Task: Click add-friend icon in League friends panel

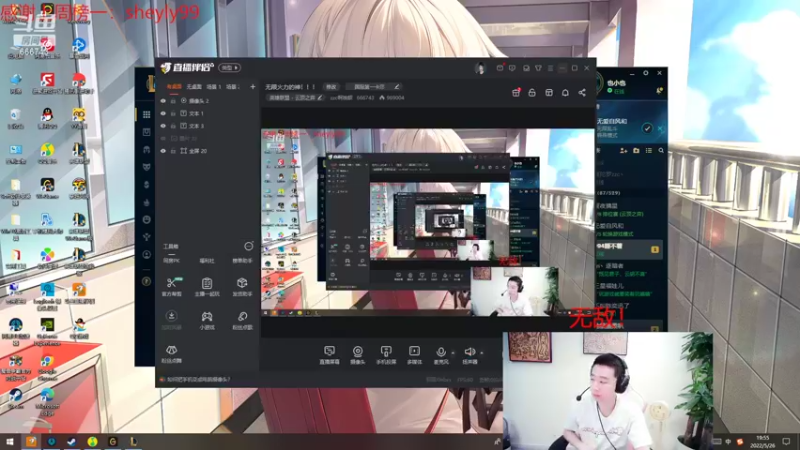Action: 623,151
